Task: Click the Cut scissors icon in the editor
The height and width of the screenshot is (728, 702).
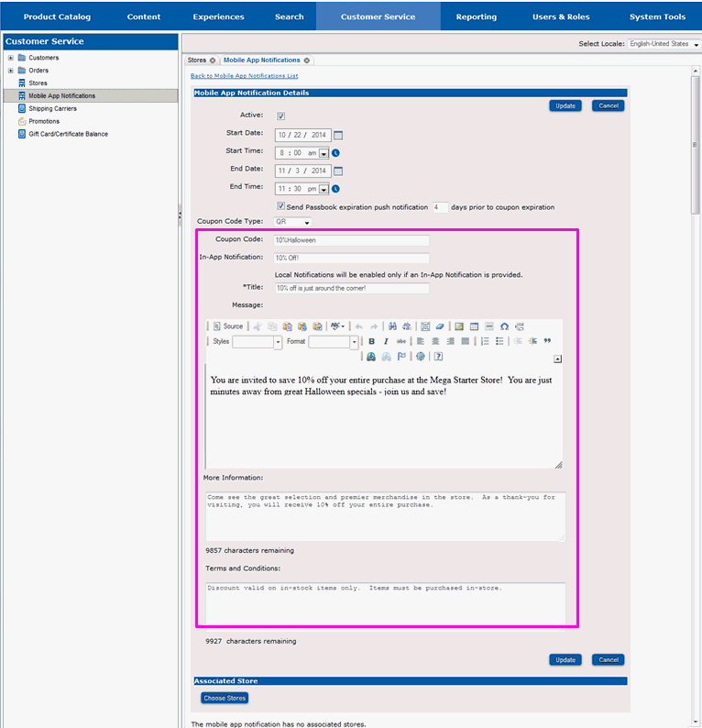Action: (x=258, y=326)
